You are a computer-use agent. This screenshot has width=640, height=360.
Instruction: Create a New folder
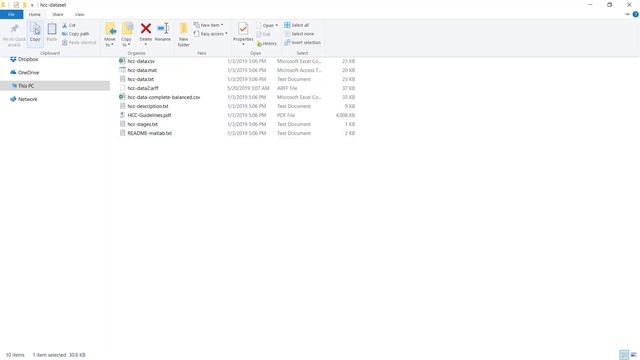184,35
